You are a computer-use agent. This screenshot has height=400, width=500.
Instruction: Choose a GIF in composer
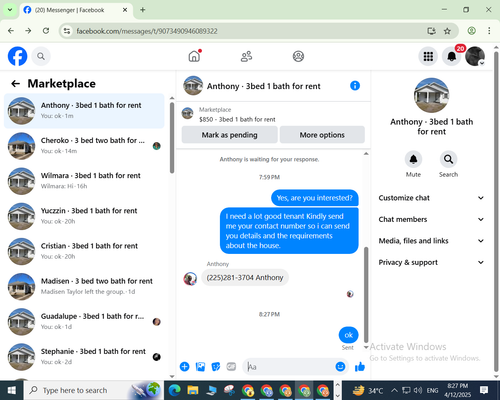(231, 367)
